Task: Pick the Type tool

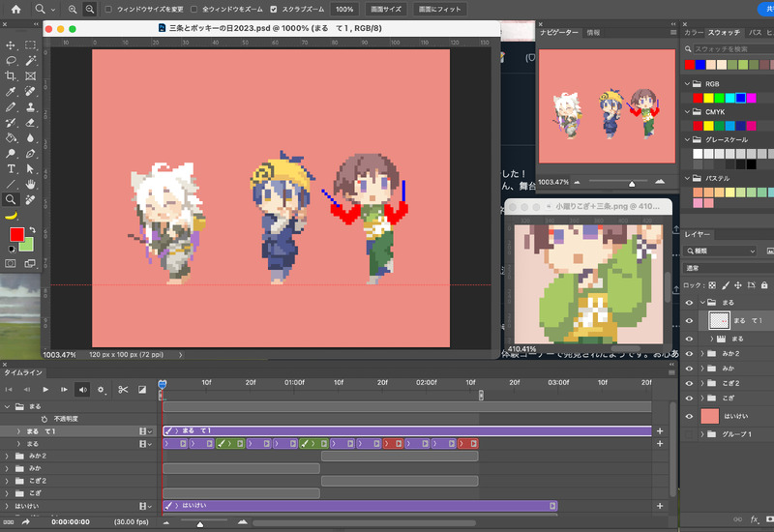Action: click(12, 168)
